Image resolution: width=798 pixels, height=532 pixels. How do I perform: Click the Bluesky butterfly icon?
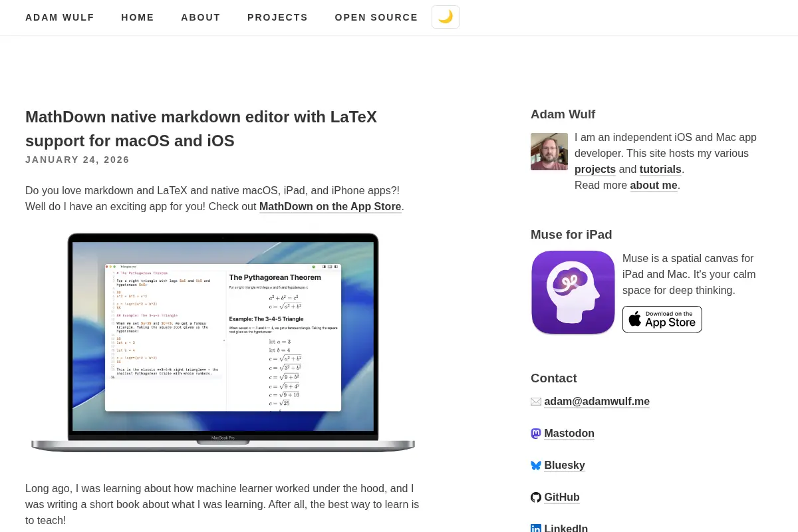coord(536,465)
